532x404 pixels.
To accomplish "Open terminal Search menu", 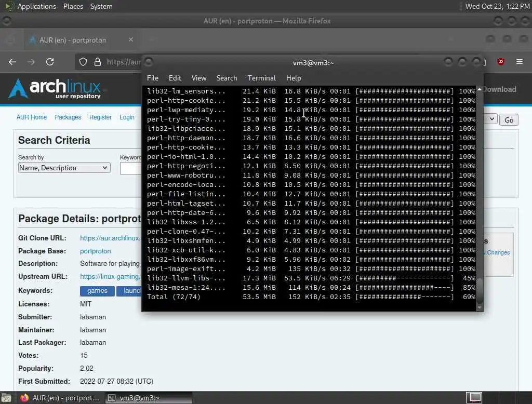I will click(x=227, y=78).
